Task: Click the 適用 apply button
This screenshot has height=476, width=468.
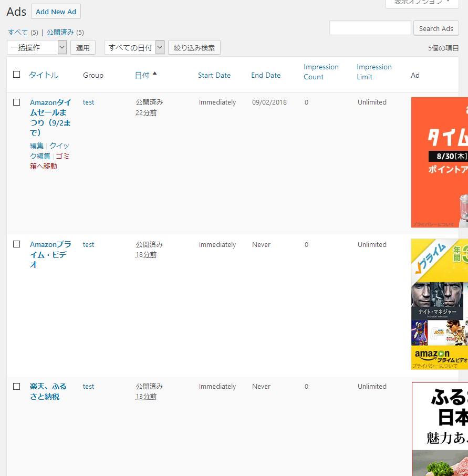Action: point(83,48)
